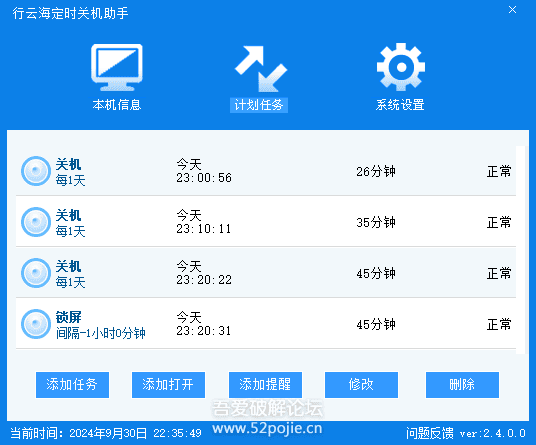This screenshot has height=445, width=536.
Task: Open the 问题反馈 link
Action: pos(430,433)
